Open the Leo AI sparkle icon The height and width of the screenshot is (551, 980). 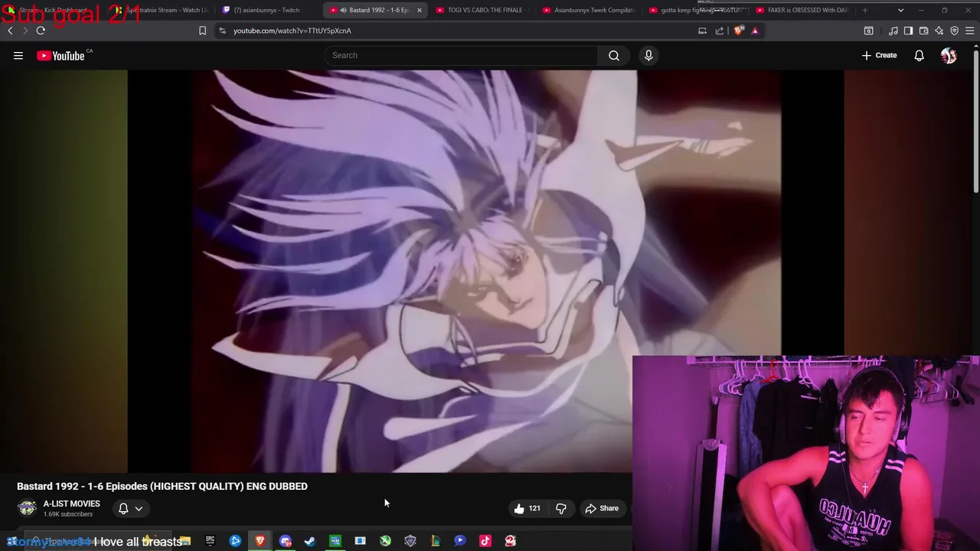939,31
